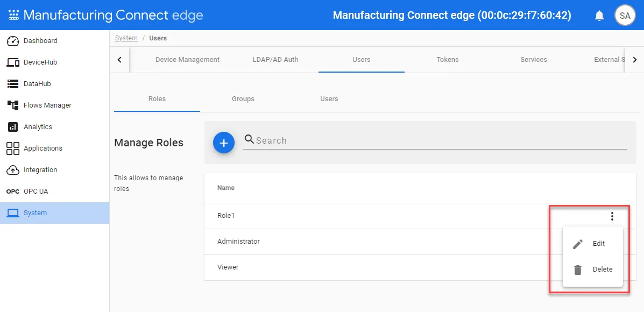Open the notifications bell
This screenshot has width=644, height=312.
click(x=599, y=16)
